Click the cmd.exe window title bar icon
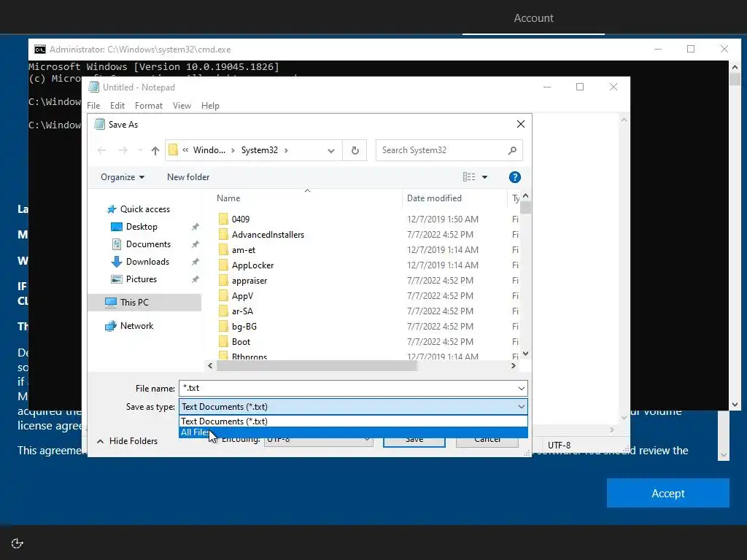Image resolution: width=747 pixels, height=560 pixels. [x=40, y=50]
